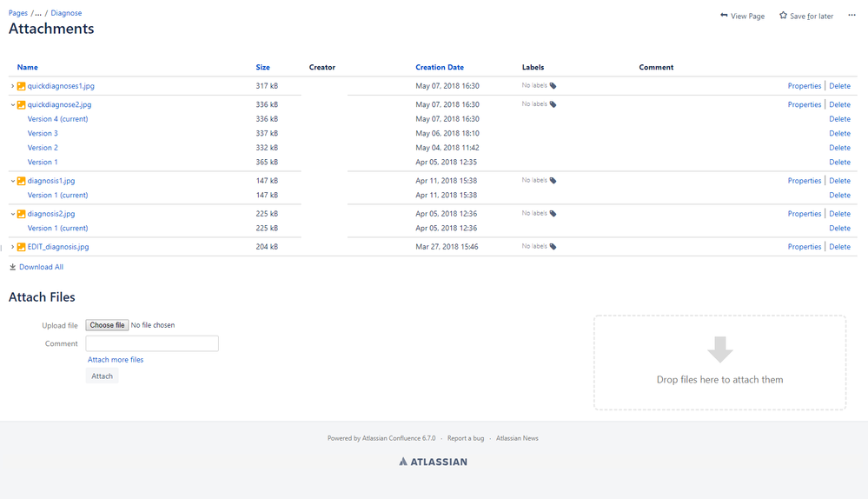
Task: Click the Atlassian logo in footer
Action: coord(433,462)
